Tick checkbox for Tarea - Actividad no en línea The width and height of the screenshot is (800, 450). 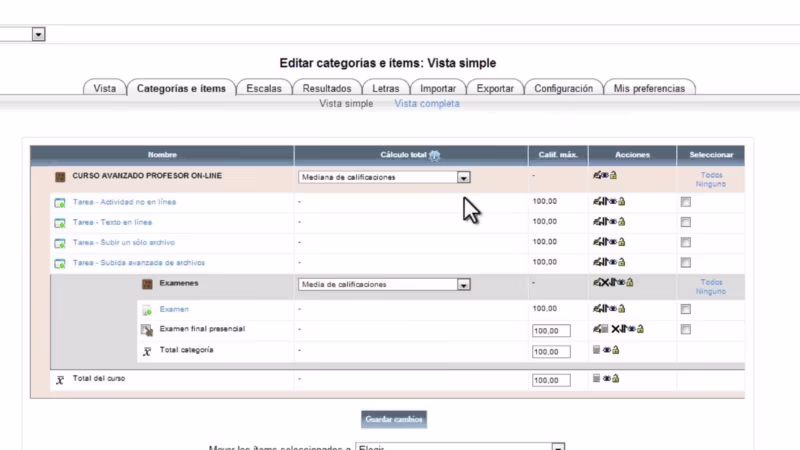coord(686,202)
